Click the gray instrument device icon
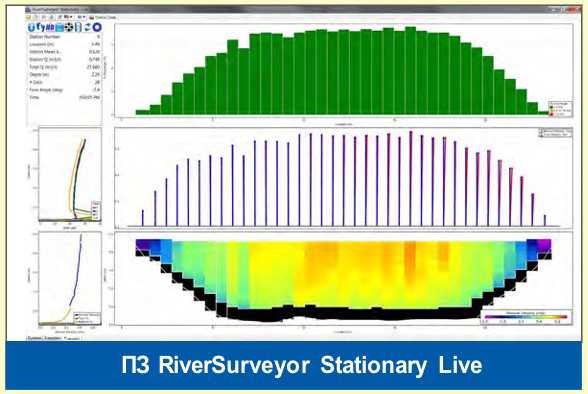The image size is (588, 394). pyautogui.click(x=78, y=27)
